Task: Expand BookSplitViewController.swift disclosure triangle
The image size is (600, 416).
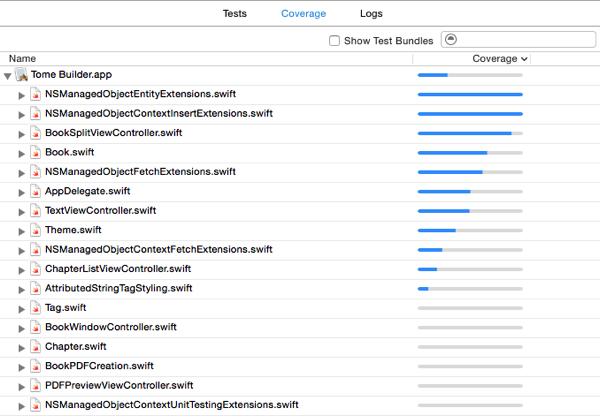Action: [x=21, y=134]
